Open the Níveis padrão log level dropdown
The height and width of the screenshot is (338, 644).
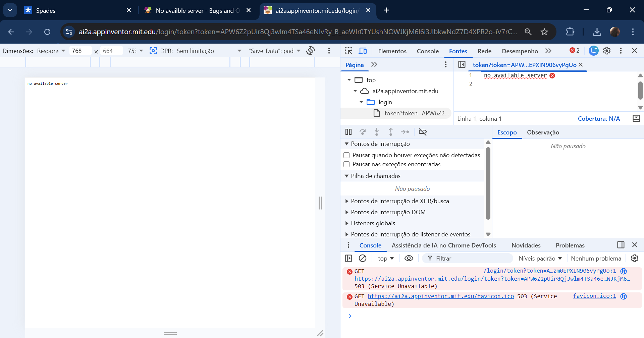click(540, 259)
